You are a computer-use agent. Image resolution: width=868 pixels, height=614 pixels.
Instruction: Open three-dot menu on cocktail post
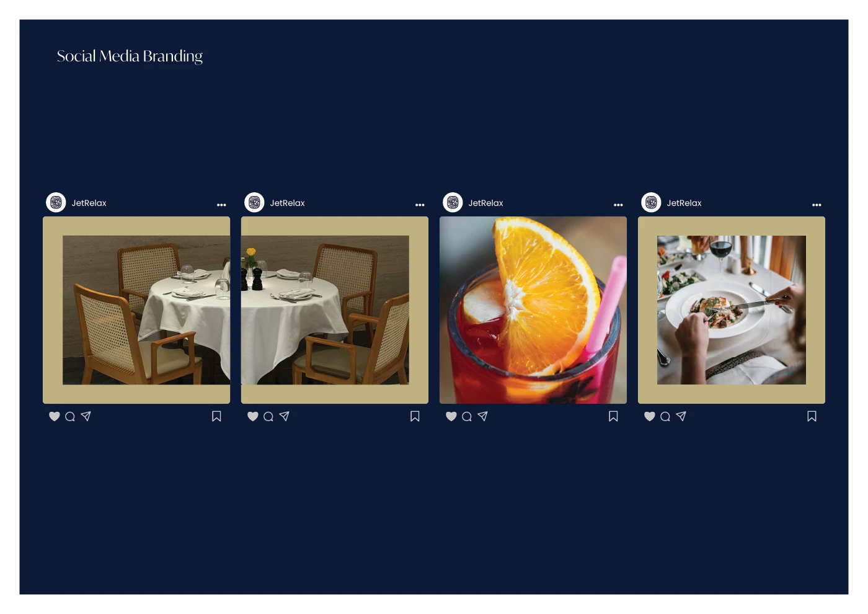pyautogui.click(x=618, y=205)
